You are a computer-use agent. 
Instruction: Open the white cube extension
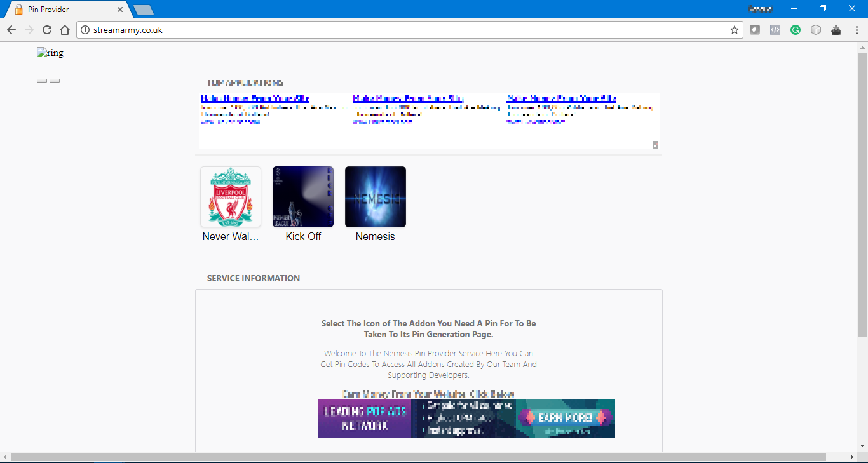816,30
